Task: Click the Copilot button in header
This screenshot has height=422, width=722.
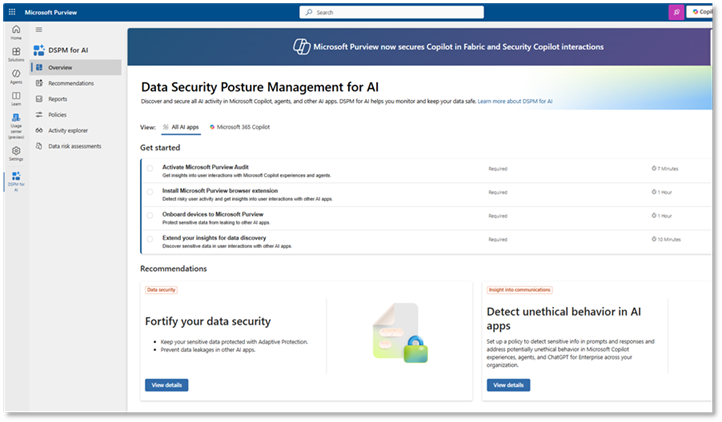Action: [704, 13]
